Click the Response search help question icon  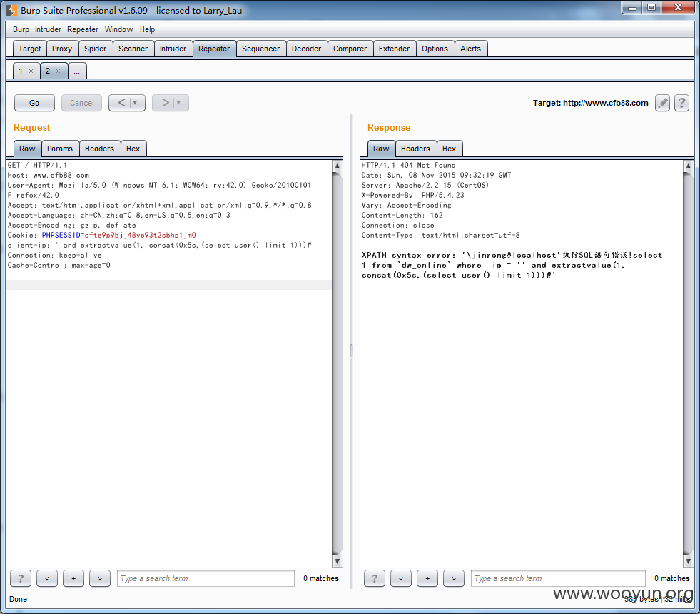coord(375,578)
